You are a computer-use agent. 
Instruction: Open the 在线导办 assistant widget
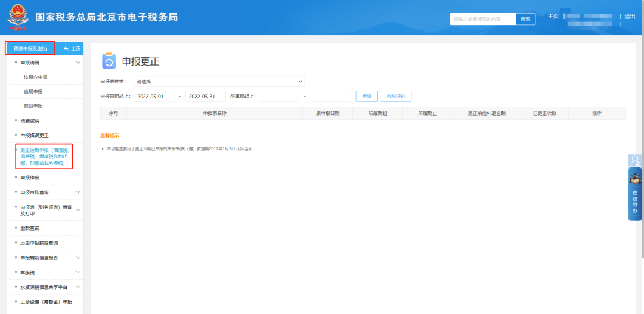[x=635, y=194]
